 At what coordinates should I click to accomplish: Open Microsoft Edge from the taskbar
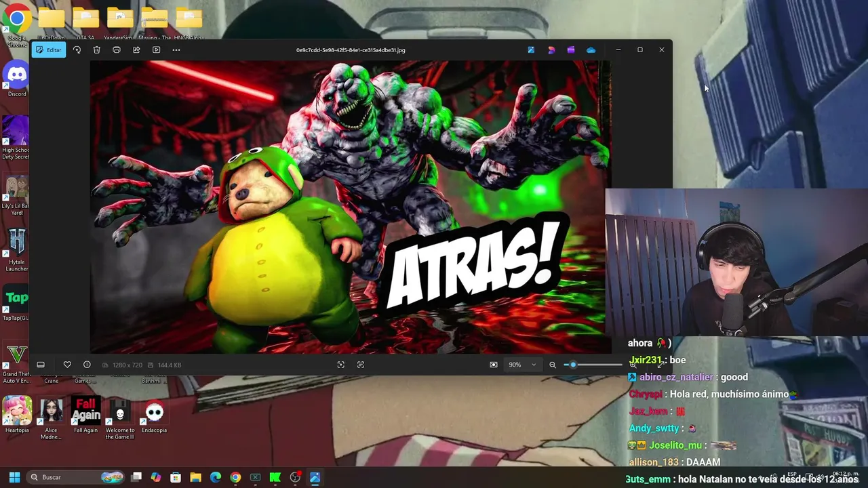click(216, 477)
